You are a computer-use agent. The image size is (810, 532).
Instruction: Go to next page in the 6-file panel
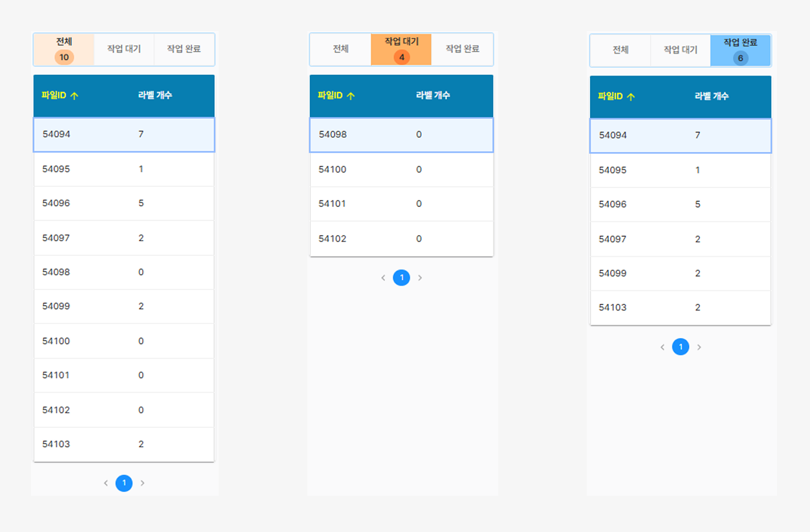(x=699, y=347)
